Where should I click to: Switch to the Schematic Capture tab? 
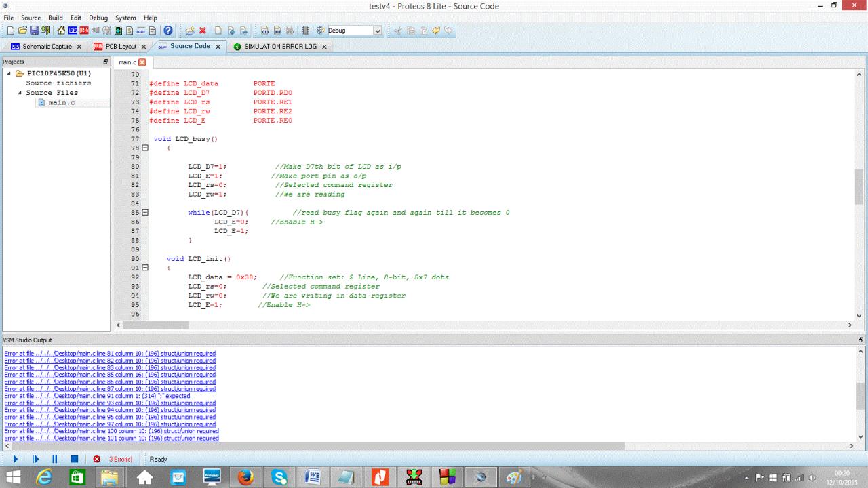pyautogui.click(x=47, y=47)
